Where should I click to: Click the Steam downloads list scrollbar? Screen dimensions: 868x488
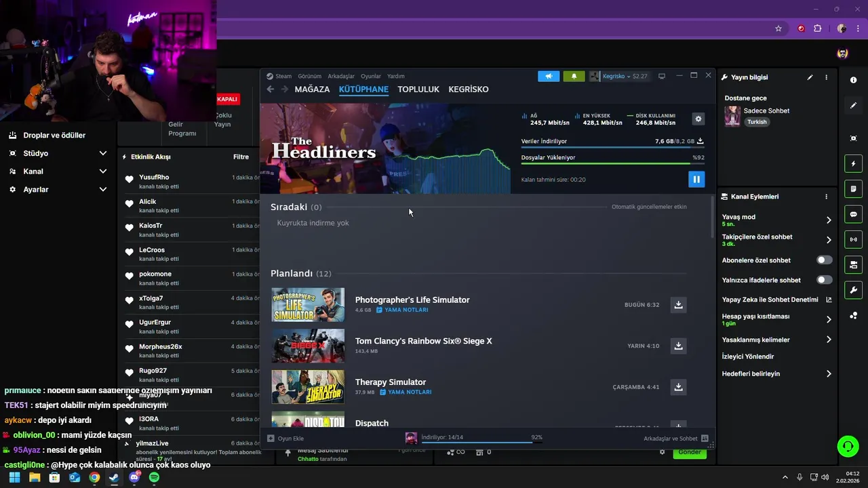(x=711, y=217)
